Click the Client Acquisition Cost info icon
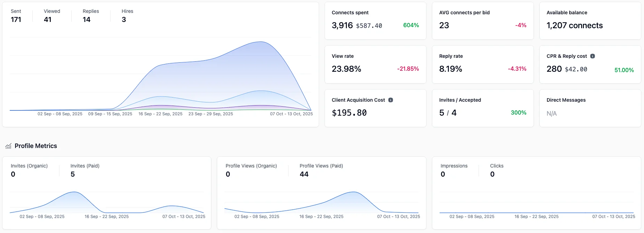Screen dimensions: 644x233 coord(391,100)
